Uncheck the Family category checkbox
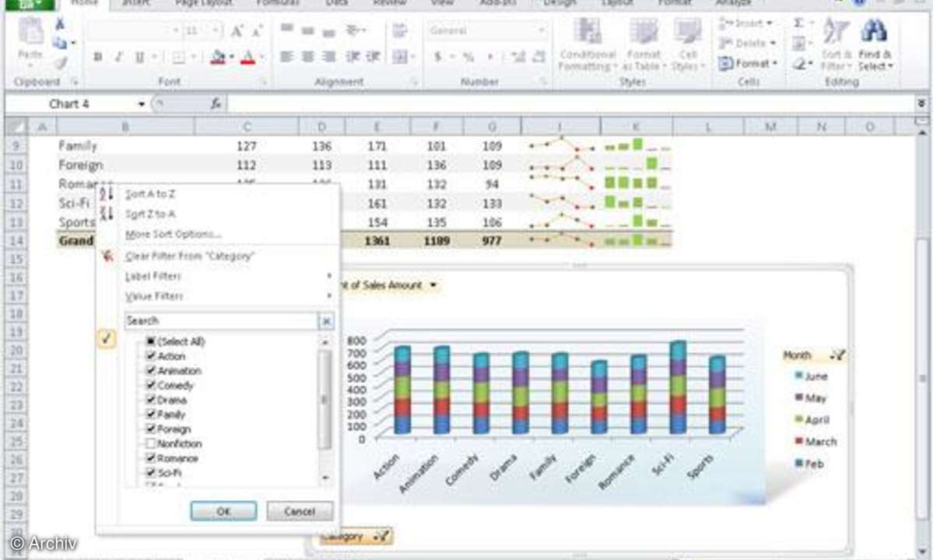This screenshot has width=933, height=560. coord(150,414)
